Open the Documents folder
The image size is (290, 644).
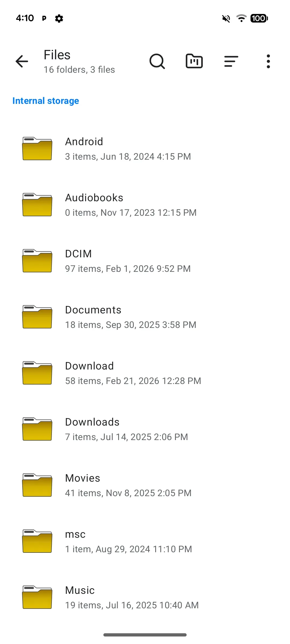coord(145,317)
